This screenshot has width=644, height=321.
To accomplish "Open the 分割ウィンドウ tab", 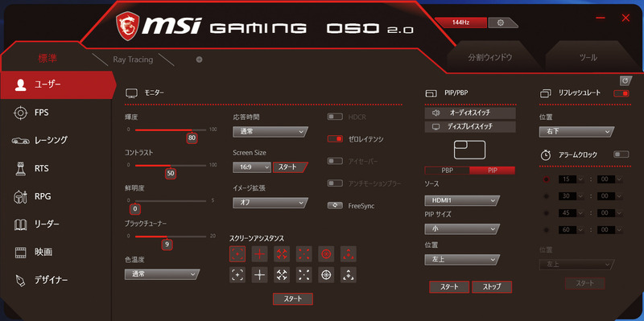I will tap(490, 57).
